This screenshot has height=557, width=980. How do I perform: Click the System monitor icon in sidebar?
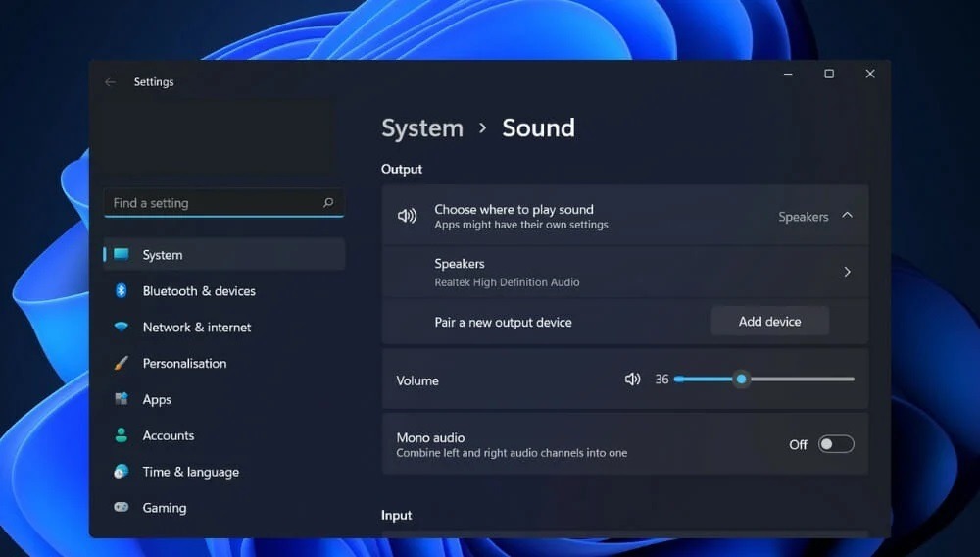coord(122,254)
